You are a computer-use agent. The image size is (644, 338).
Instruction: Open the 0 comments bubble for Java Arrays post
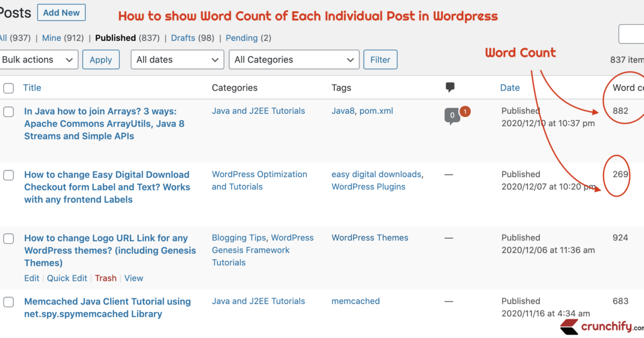click(452, 116)
